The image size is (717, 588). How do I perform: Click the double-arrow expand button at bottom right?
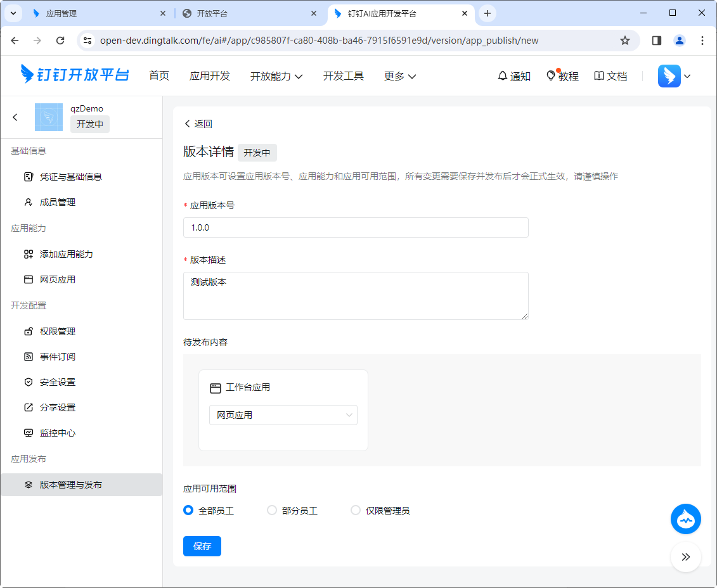(x=685, y=557)
